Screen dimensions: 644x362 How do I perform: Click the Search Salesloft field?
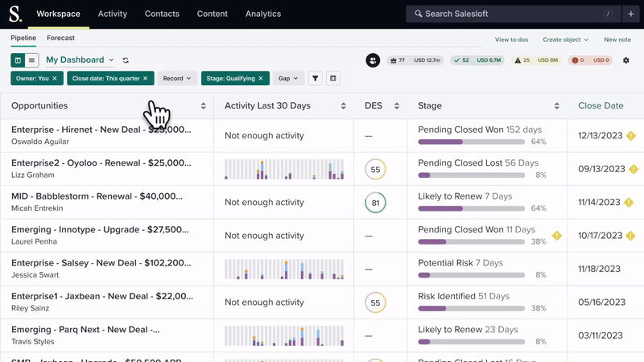(x=514, y=14)
